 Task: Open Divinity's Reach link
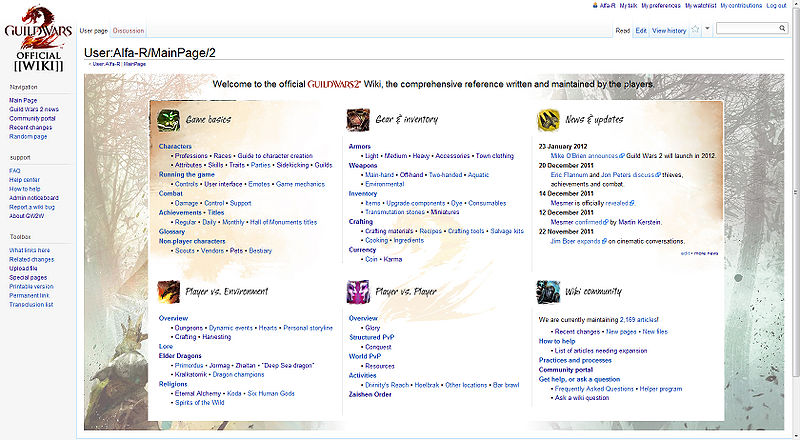click(x=387, y=385)
